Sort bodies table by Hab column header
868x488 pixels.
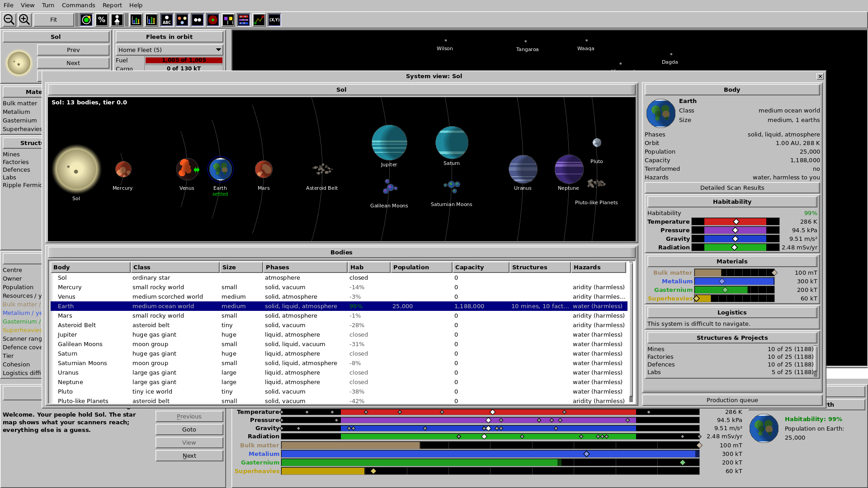point(369,267)
